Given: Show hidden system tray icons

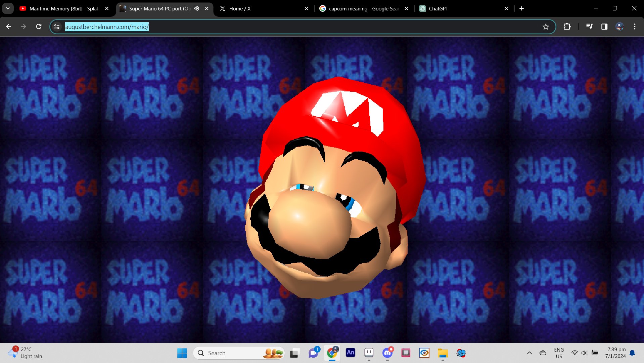Looking at the screenshot, I should tap(530, 353).
